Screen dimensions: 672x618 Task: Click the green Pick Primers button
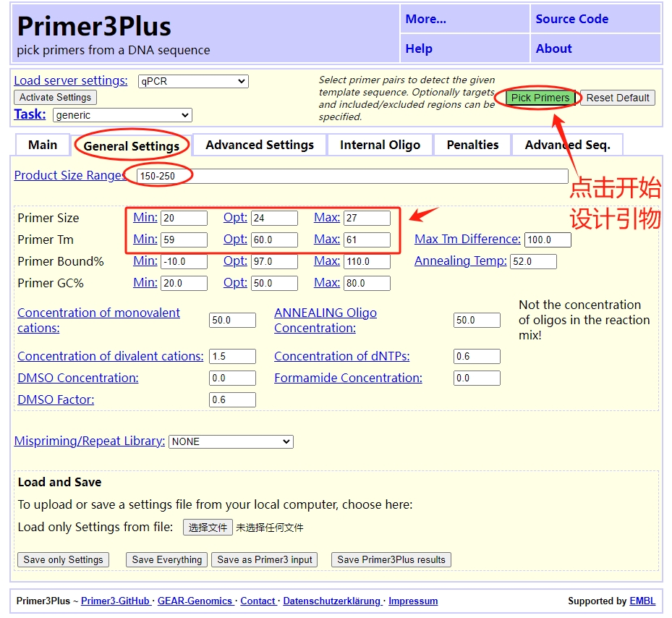[x=540, y=98]
